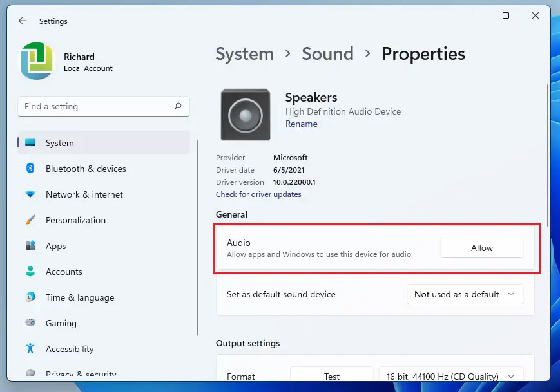The image size is (560, 392).
Task: Open the 16 bit 44100 Hz format dropdown
Action: pyautogui.click(x=451, y=375)
